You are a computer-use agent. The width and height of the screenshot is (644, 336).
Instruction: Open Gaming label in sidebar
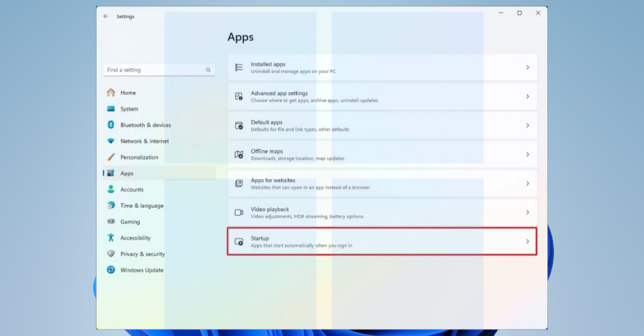coord(130,222)
